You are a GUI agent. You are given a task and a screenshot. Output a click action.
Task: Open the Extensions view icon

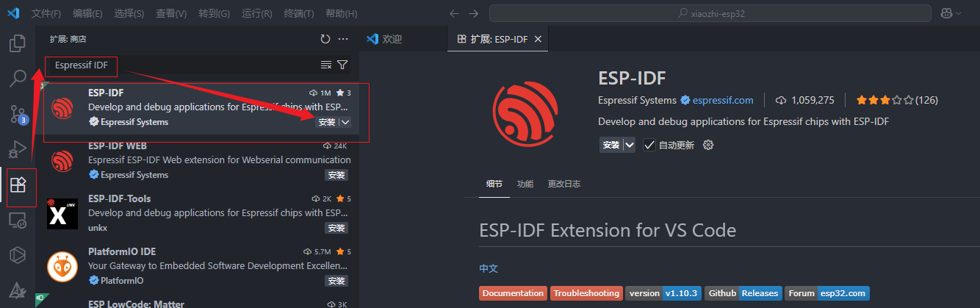[17, 185]
